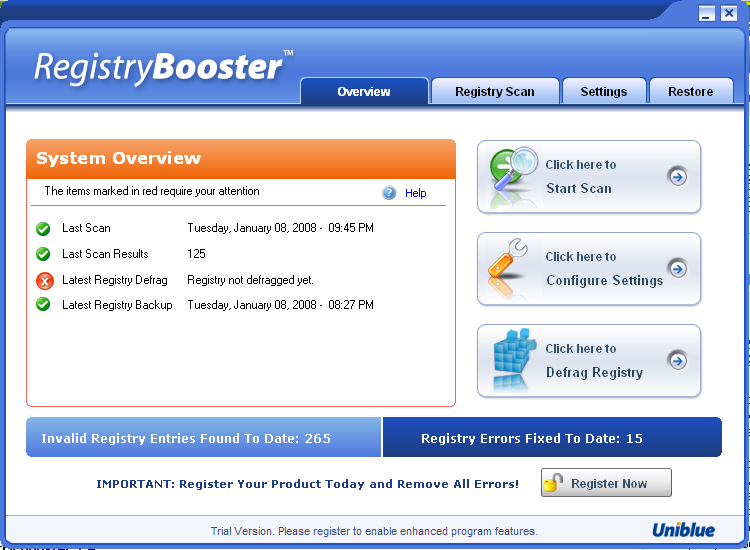750x550 pixels.
Task: Switch to the Overview tab
Action: 364,91
